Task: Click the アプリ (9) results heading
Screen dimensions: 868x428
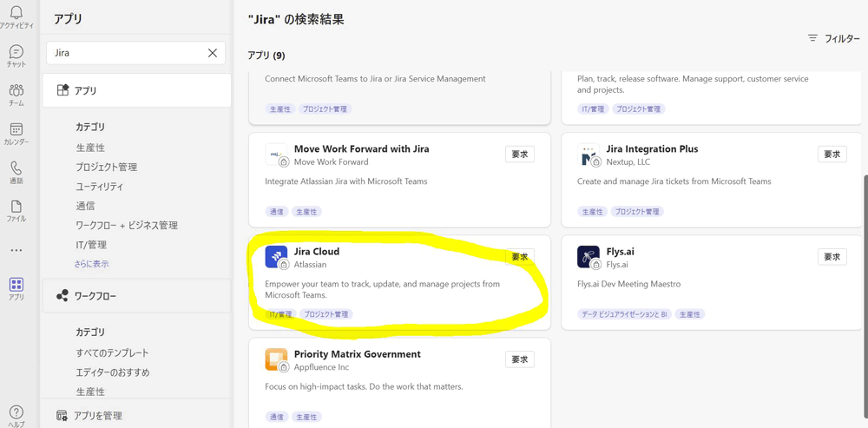Action: point(266,56)
